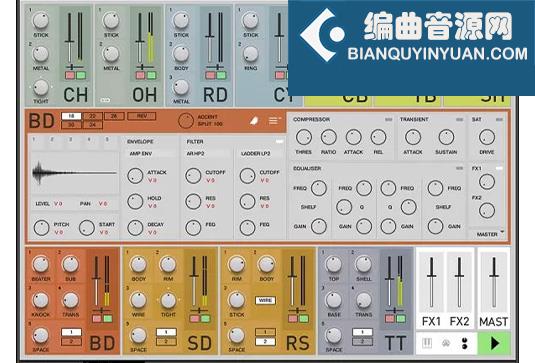
Task: Click the amp envelope DECAY knob
Action: point(135,228)
